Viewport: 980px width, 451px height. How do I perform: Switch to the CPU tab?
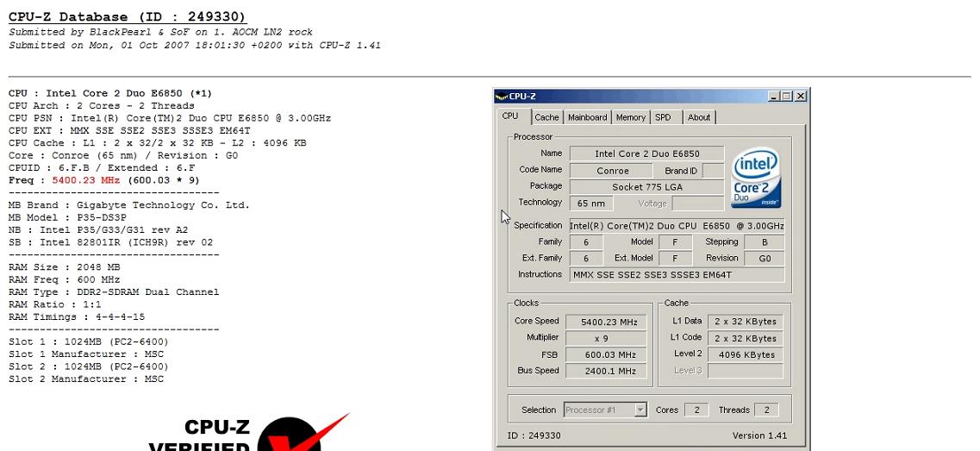[510, 116]
